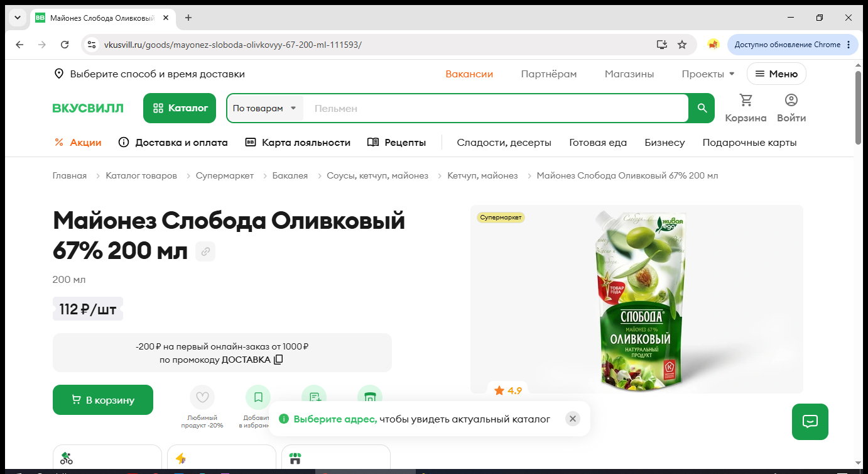This screenshot has width=868, height=474.
Task: Click the ВкусВилл logo
Action: pos(88,108)
